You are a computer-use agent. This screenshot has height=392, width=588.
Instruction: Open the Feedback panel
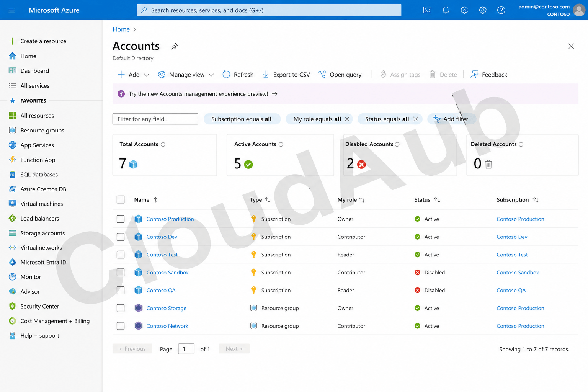point(489,75)
